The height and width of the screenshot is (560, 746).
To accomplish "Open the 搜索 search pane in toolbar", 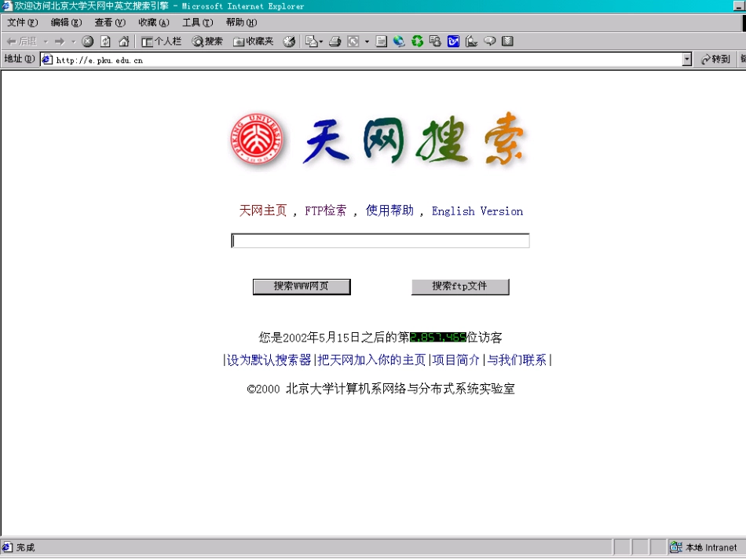I will tap(207, 42).
